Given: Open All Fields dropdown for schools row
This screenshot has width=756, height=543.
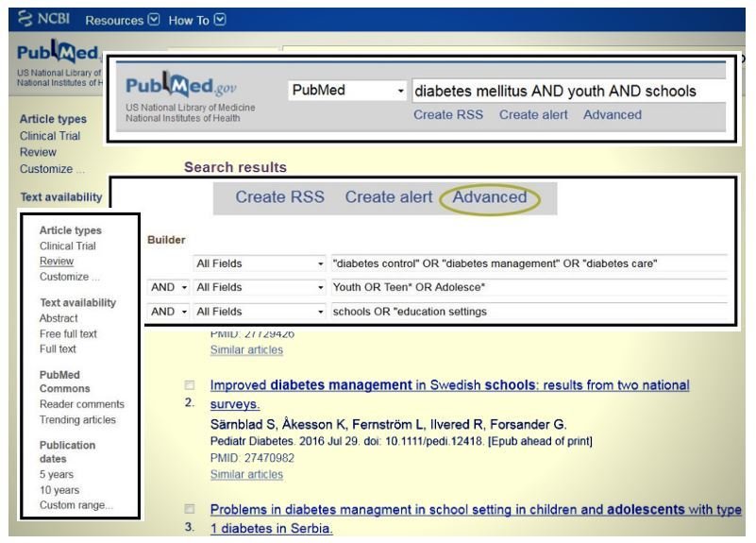Looking at the screenshot, I should tap(260, 312).
